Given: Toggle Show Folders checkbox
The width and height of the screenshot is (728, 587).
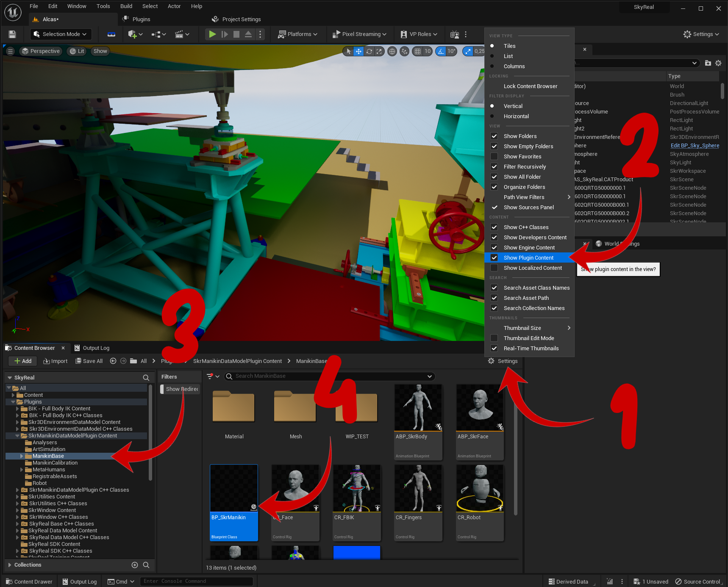Looking at the screenshot, I should (x=494, y=136).
